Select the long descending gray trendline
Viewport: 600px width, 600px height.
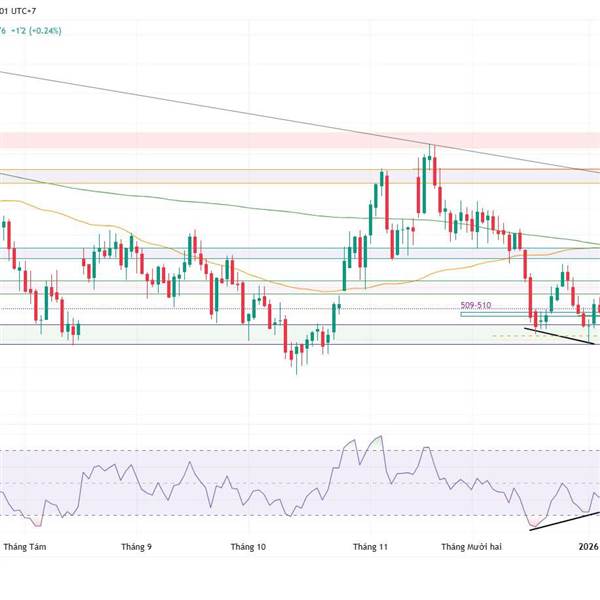(300, 122)
